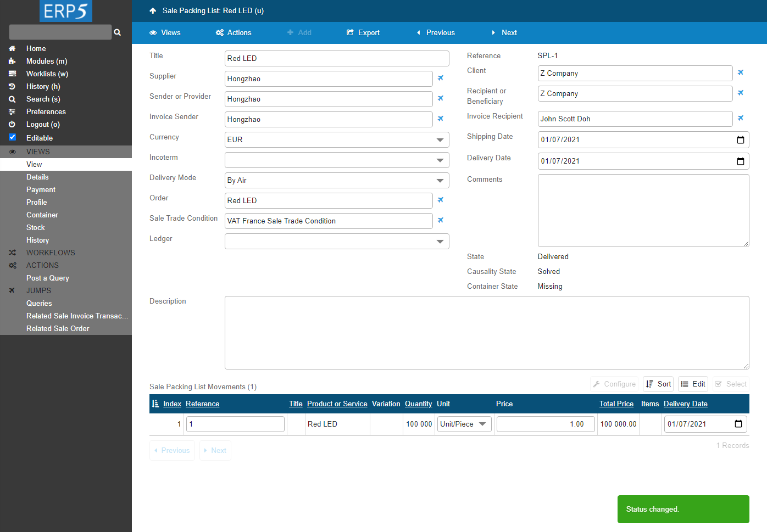Screen dimensions: 767x532
Task: Click the movement Reference field with 1
Action: [235, 424]
